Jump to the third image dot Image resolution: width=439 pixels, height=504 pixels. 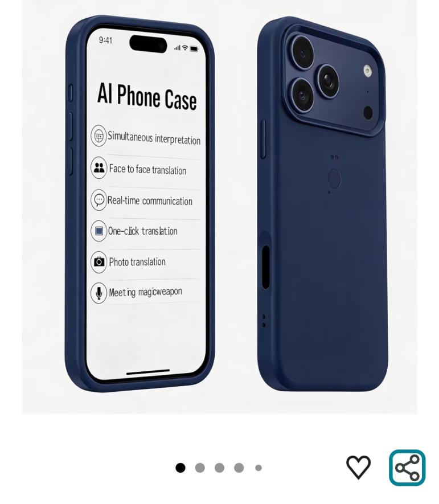[x=220, y=468]
